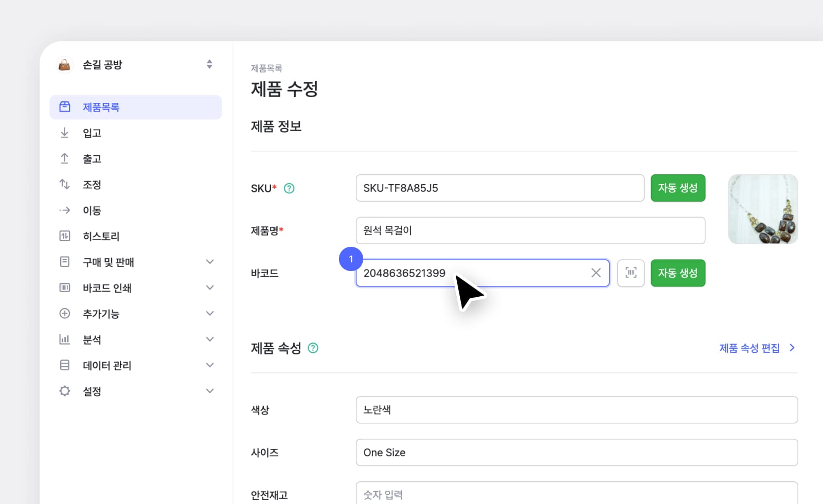
Task: Click the 제품명 input field
Action: point(530,230)
